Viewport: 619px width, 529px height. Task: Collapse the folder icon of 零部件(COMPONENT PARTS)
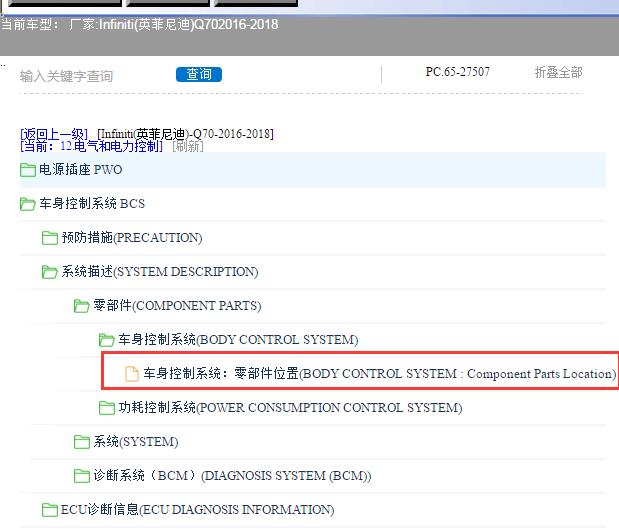(81, 306)
